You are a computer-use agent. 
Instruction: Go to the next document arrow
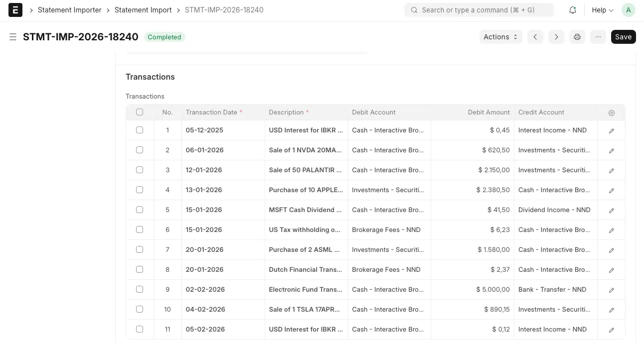click(556, 37)
